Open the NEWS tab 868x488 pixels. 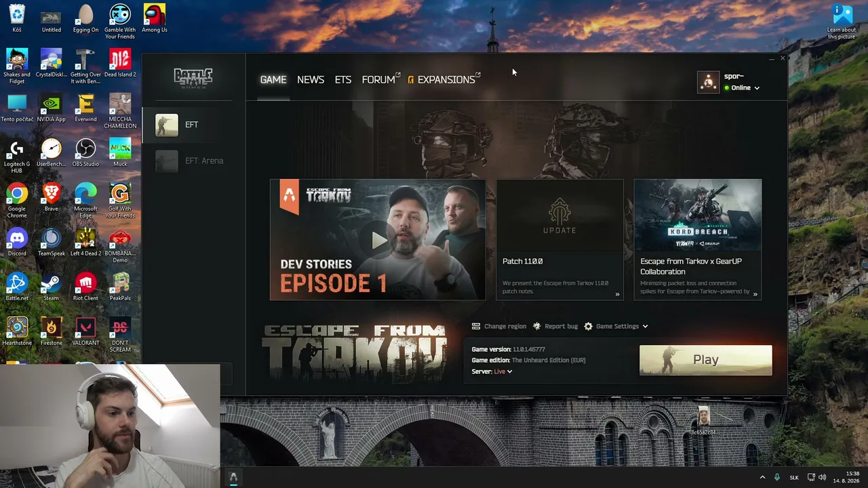311,80
